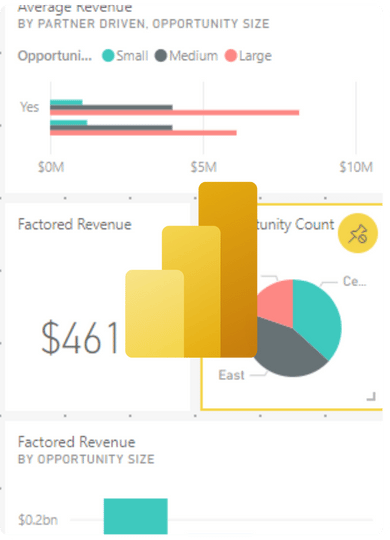The height and width of the screenshot is (540, 390).
Task: Click the Opportunity Count tile title
Action: click(x=296, y=225)
